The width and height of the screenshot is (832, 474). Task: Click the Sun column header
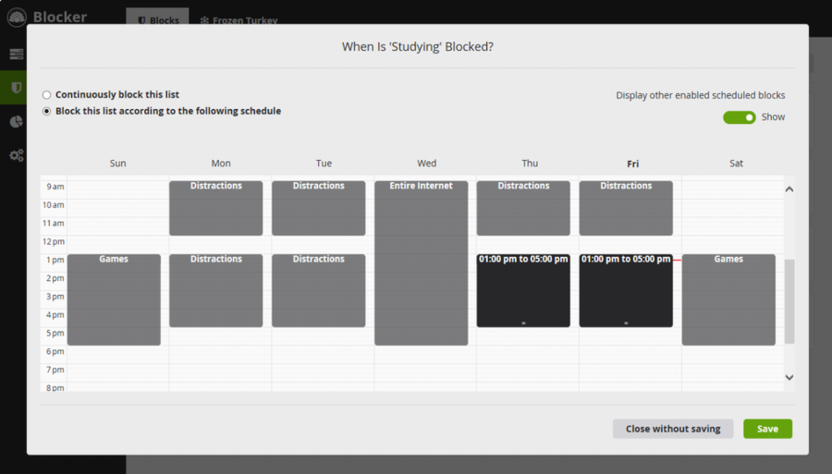point(118,163)
